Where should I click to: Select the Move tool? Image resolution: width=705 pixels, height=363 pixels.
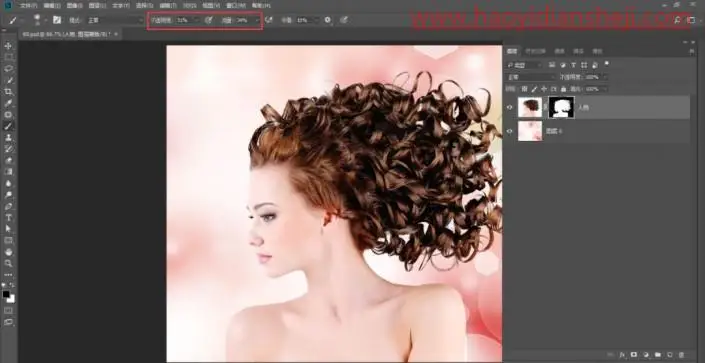tap(9, 46)
